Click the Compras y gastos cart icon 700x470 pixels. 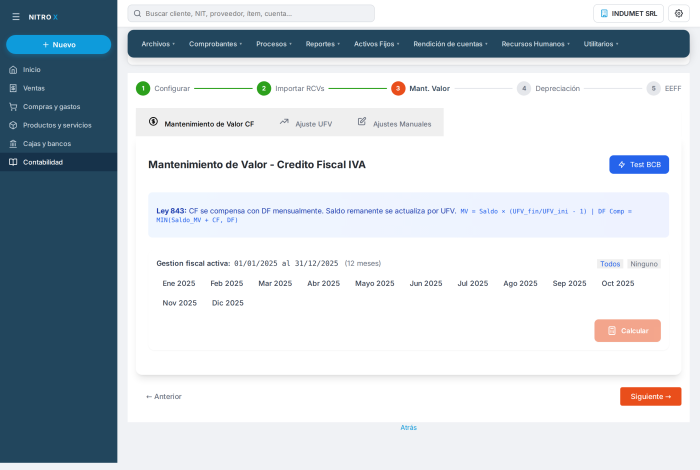tap(13, 107)
